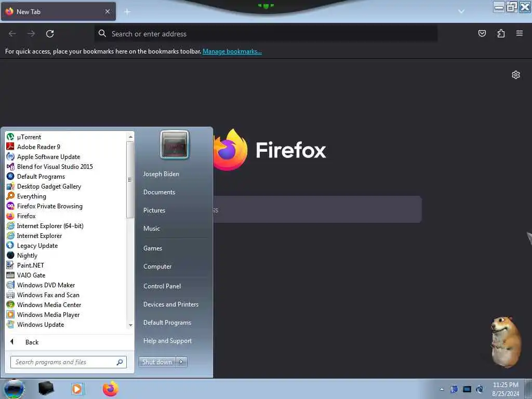Open Pictures from the Start menu
532x399 pixels.
point(154,210)
